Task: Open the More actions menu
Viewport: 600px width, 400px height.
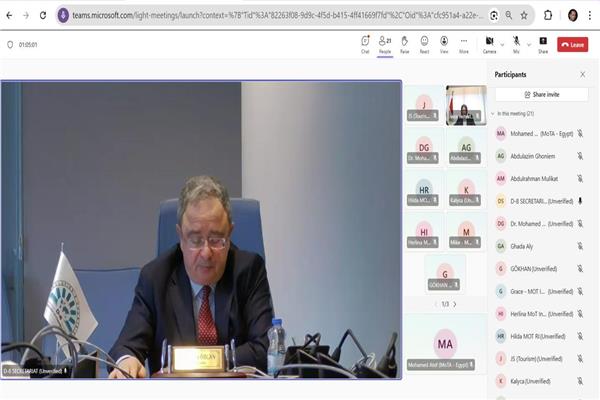Action: [x=464, y=45]
